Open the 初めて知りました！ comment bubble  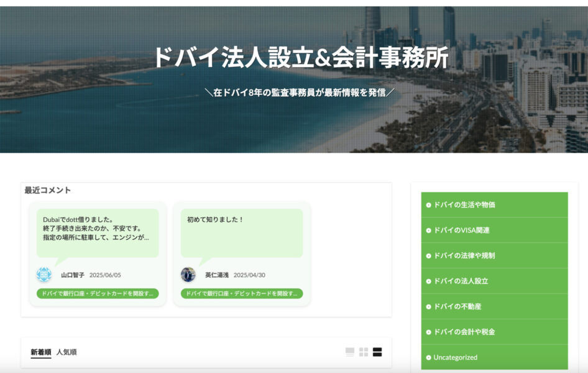pyautogui.click(x=242, y=233)
